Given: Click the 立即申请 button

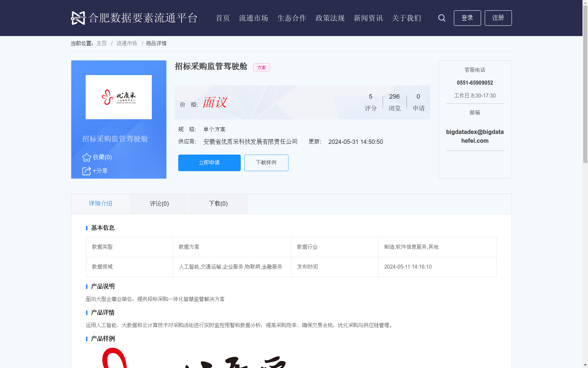Looking at the screenshot, I should click(209, 163).
